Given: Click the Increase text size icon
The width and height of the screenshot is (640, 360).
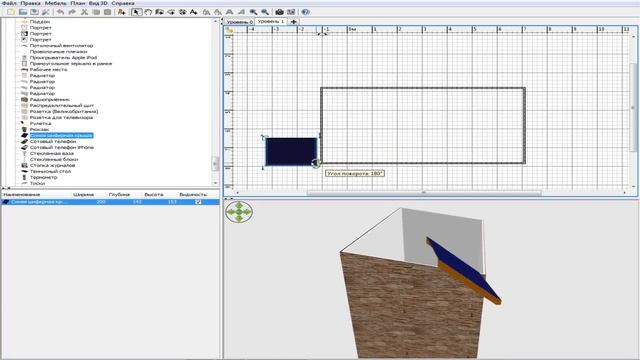Looking at the screenshot, I should coord(207,12).
